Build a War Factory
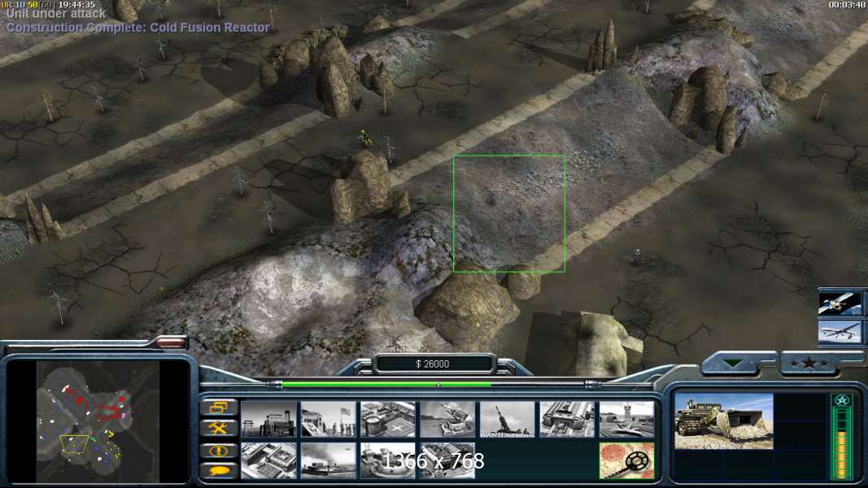 567,420
